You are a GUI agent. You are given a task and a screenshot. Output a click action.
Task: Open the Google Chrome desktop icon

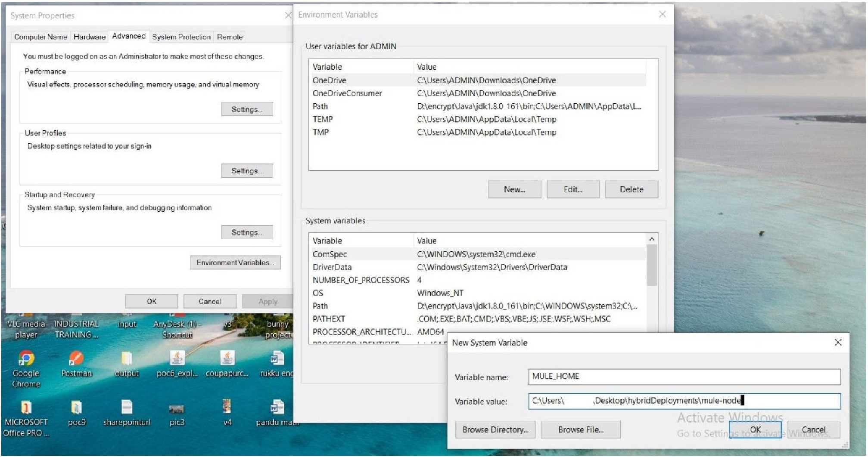(x=26, y=359)
